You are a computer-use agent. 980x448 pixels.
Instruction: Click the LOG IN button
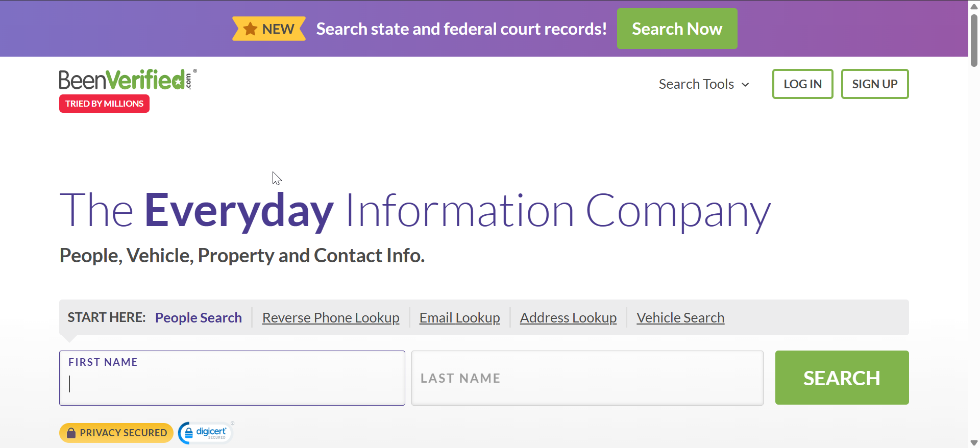click(802, 84)
